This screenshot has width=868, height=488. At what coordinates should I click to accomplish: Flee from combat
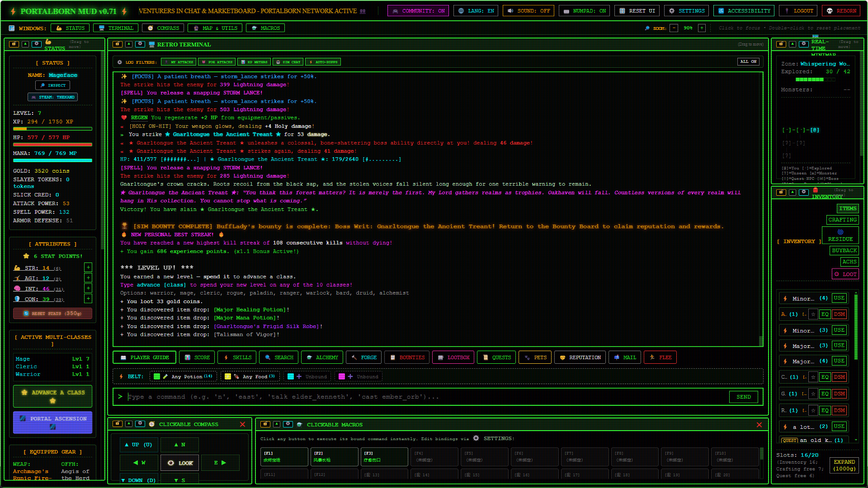(x=660, y=357)
